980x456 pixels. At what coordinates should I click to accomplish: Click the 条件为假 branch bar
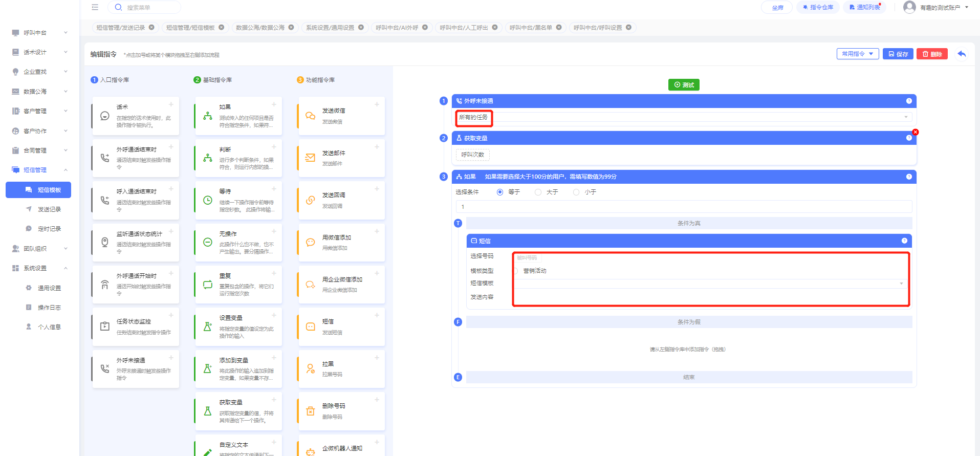coord(689,322)
